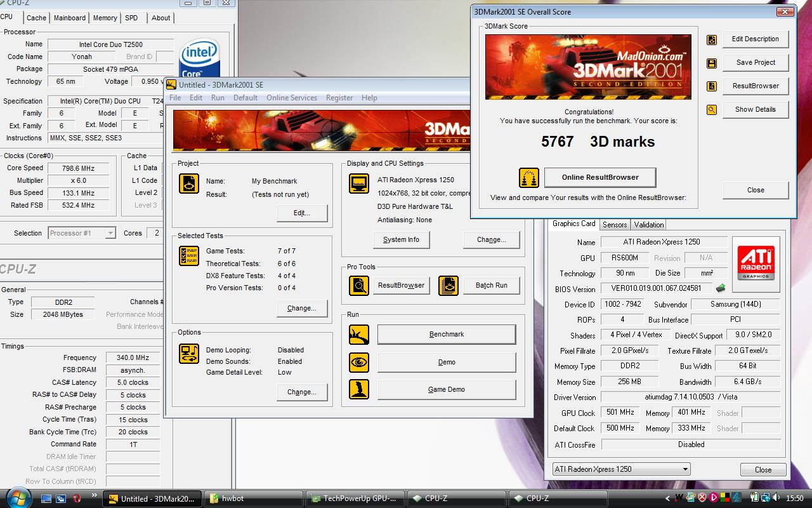The image size is (812, 508).
Task: Click the show desktop quick launch icon
Action: tap(46, 498)
